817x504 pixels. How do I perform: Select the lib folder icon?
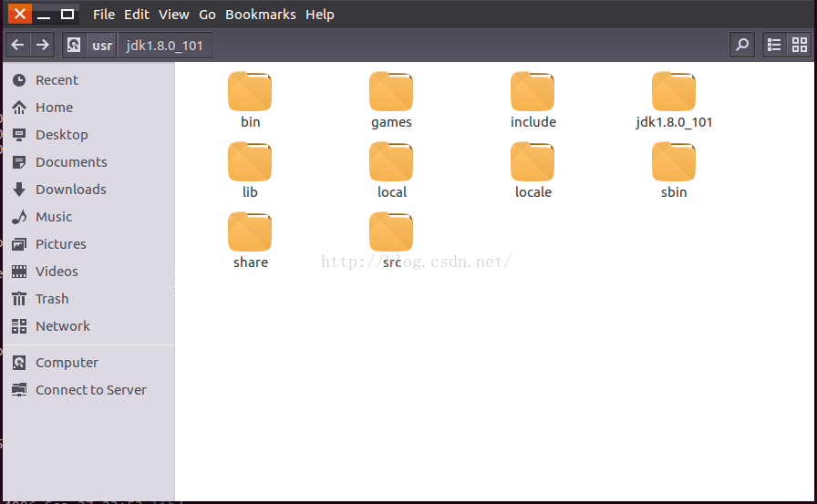click(250, 162)
